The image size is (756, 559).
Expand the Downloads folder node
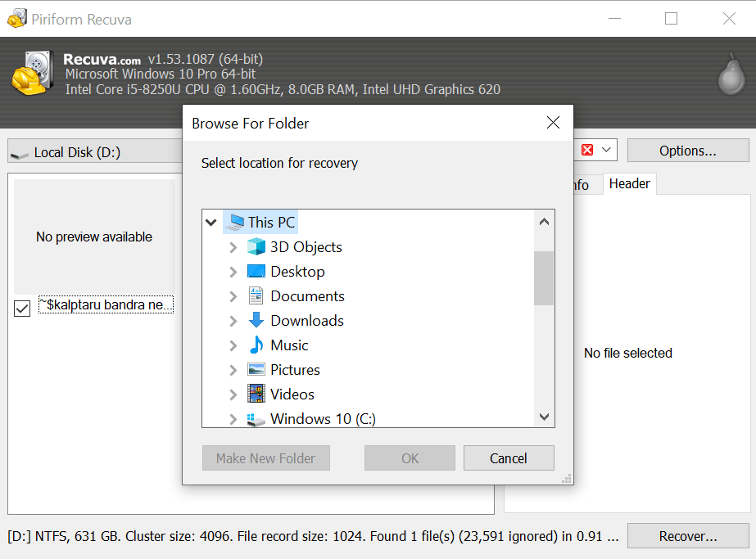[233, 321]
